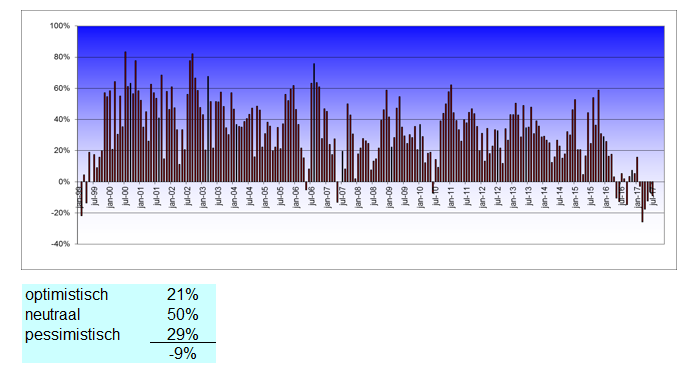Click the -20% y-axis label
This screenshot has width=697, height=368.
pyautogui.click(x=61, y=213)
